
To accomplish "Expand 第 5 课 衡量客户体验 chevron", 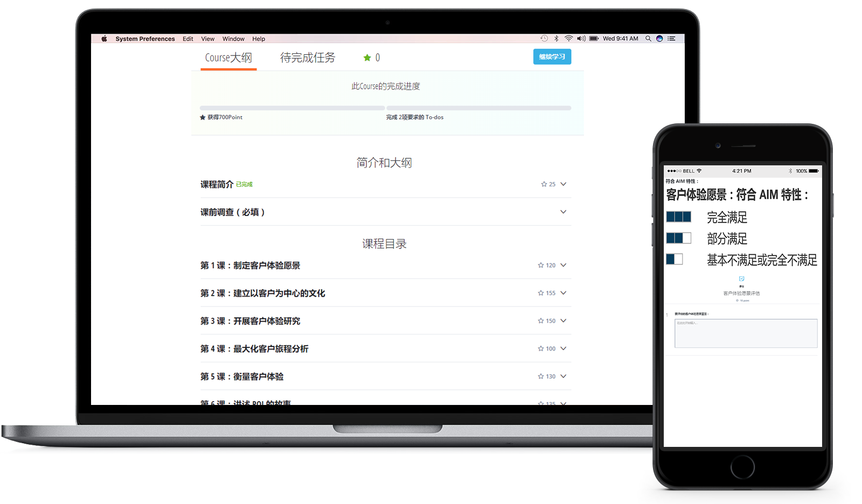I will tap(564, 376).
